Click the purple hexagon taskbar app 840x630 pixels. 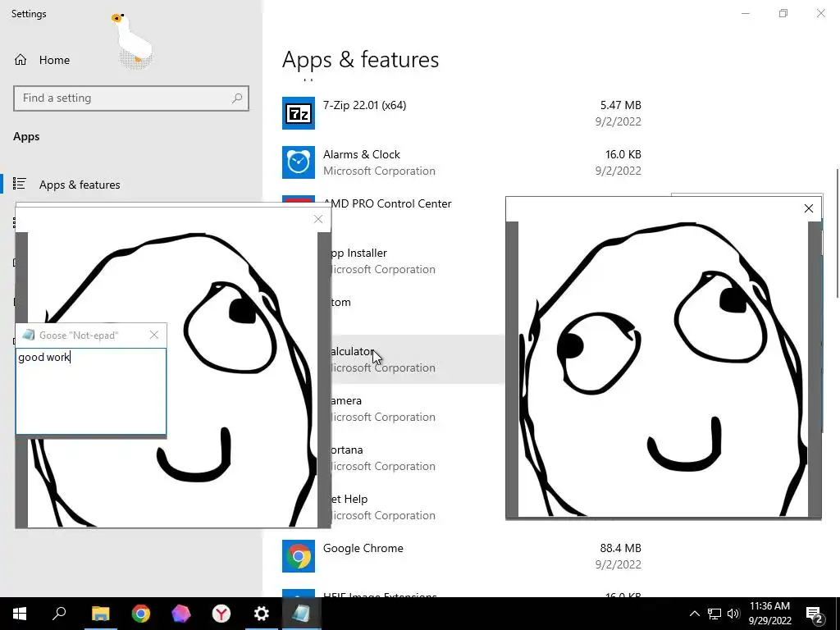pos(181,614)
